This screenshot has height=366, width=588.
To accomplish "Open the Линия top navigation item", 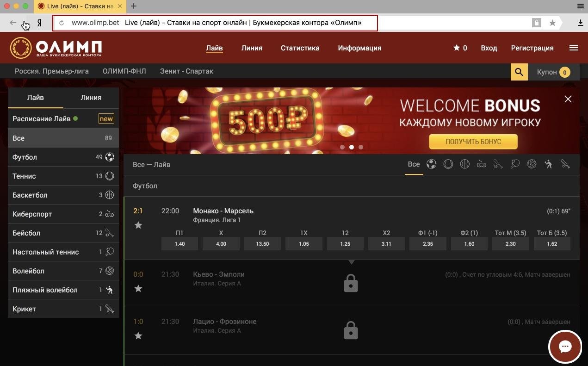I will [x=252, y=48].
